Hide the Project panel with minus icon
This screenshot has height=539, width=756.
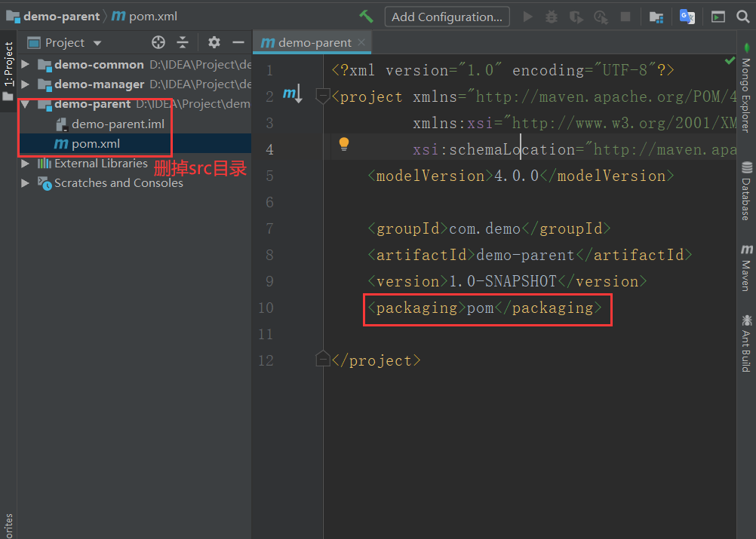[238, 42]
